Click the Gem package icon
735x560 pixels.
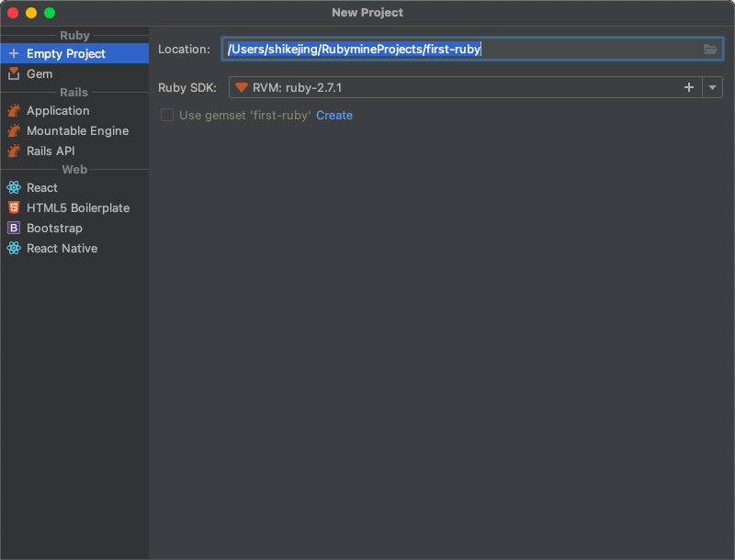14,73
